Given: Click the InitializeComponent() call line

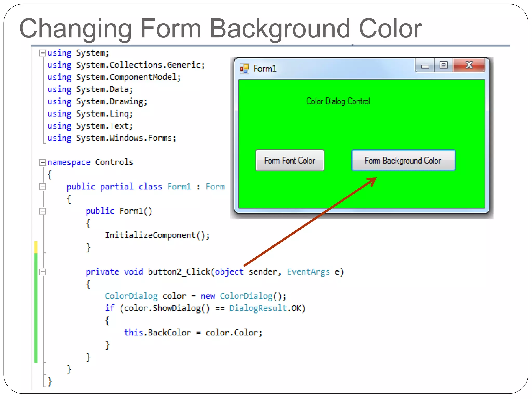Looking at the screenshot, I should pos(157,235).
